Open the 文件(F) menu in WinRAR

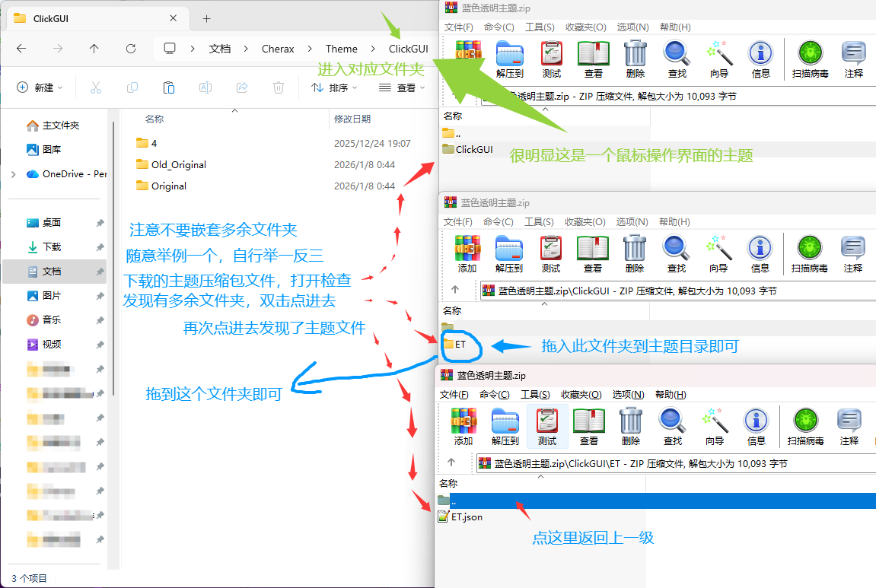(x=457, y=27)
